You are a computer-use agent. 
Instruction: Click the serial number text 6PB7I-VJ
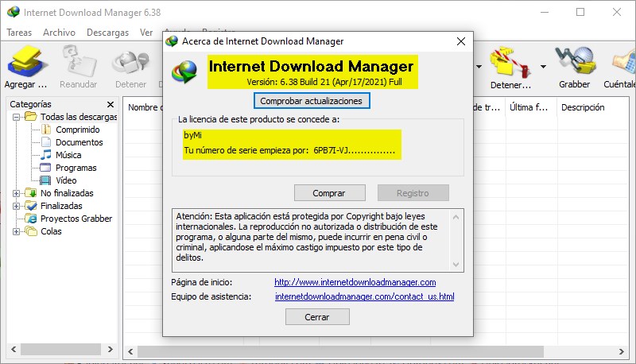coord(331,150)
